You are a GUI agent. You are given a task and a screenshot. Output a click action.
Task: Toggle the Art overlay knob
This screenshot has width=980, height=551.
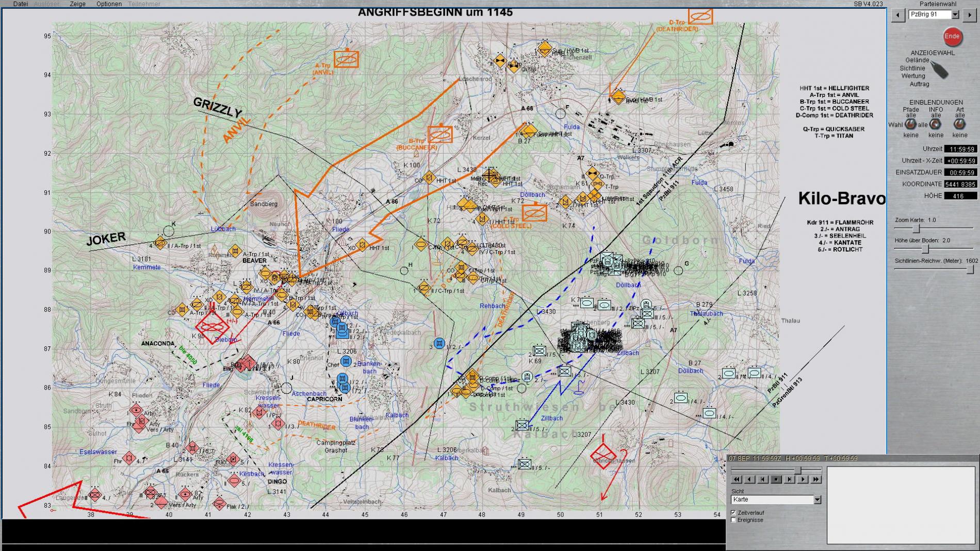tap(959, 124)
